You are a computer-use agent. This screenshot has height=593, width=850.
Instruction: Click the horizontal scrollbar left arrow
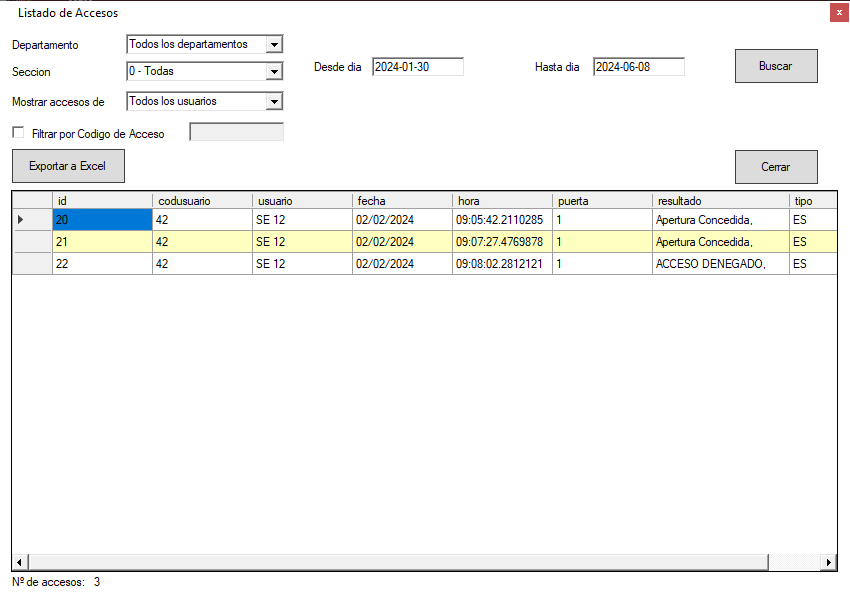(x=20, y=562)
